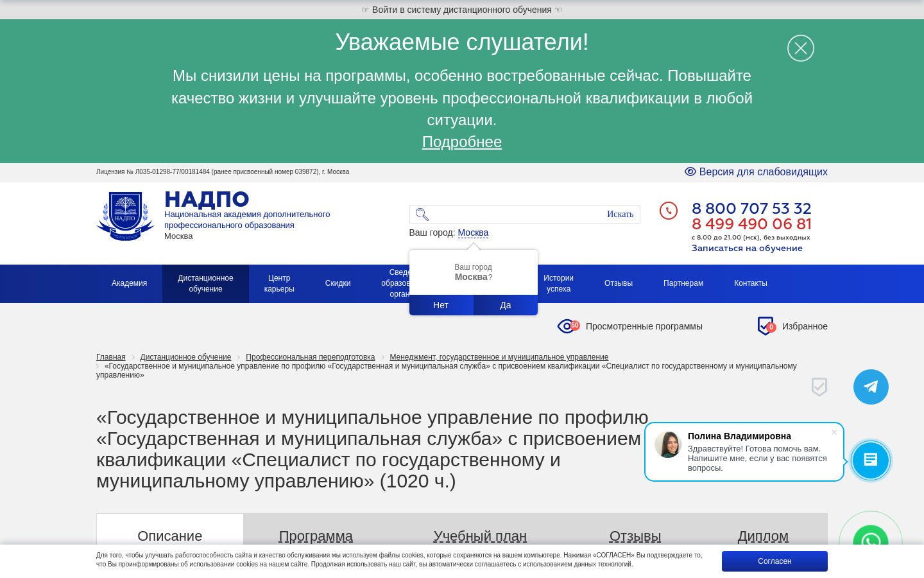The width and height of the screenshot is (924, 578).
Task: Click Записаться на обучение link
Action: pos(747,248)
